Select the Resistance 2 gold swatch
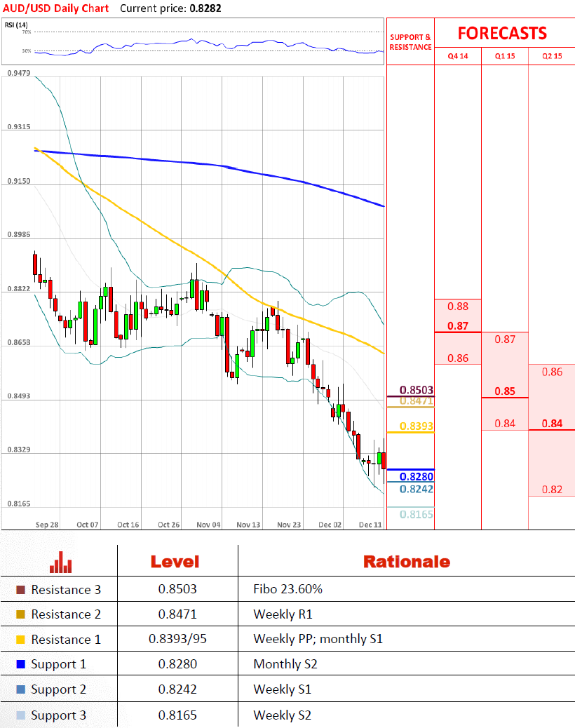 [20, 614]
